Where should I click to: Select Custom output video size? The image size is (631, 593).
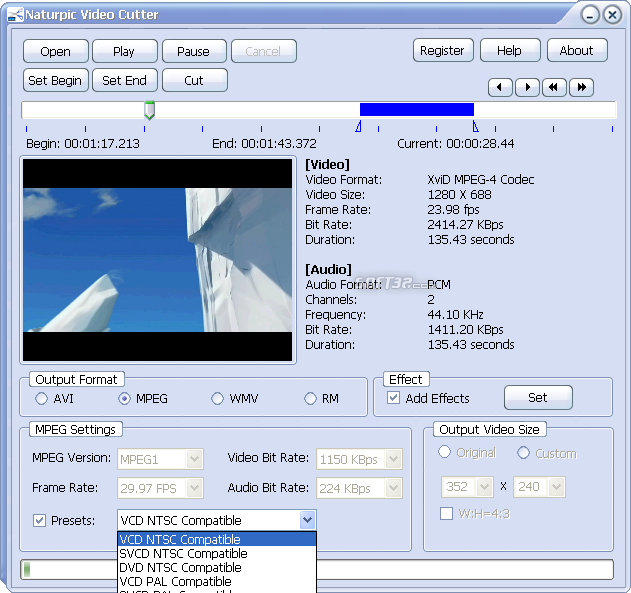(523, 452)
